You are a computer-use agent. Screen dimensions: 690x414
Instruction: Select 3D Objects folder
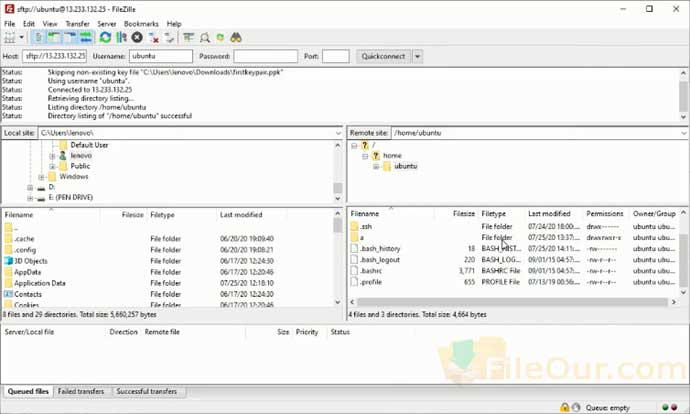pos(30,261)
